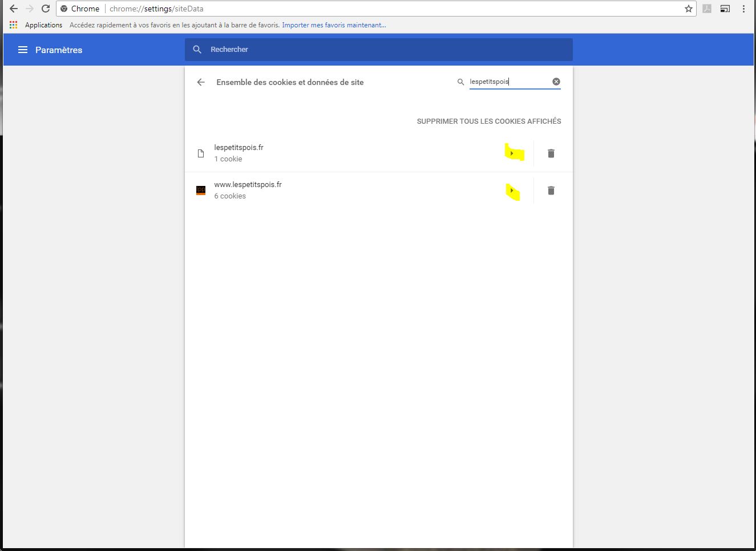This screenshot has width=756, height=551.
Task: Delete cookies for lespetitspois.fr with trash icon
Action: tap(551, 153)
